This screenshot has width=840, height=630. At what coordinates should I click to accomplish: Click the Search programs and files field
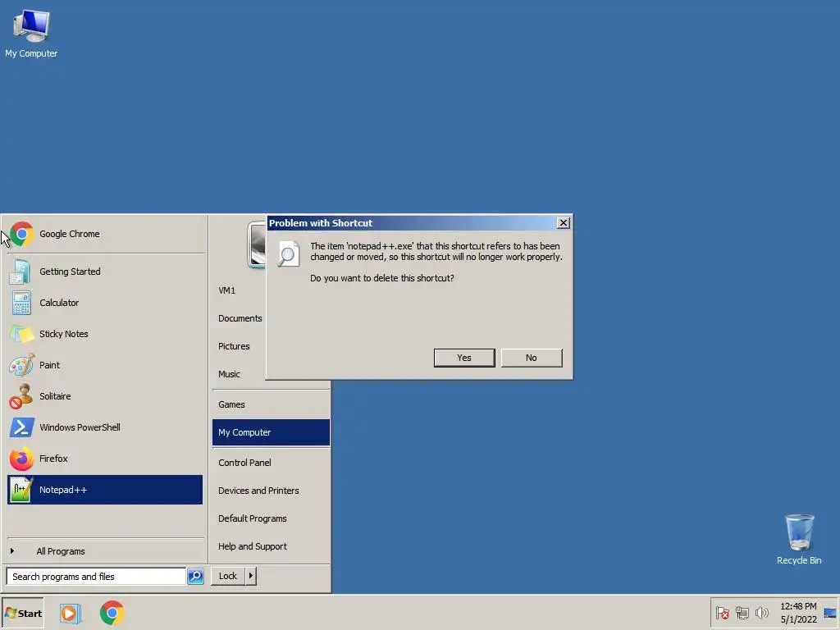click(97, 577)
